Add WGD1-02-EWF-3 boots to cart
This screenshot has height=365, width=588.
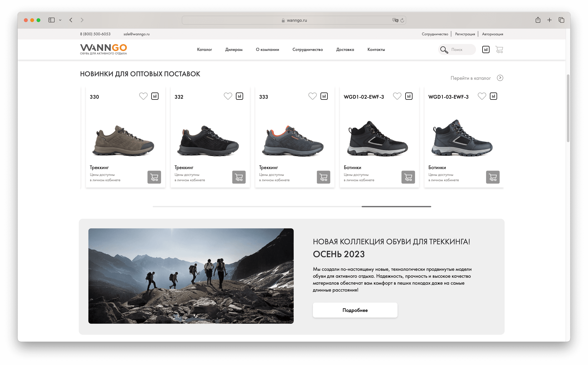click(x=408, y=177)
